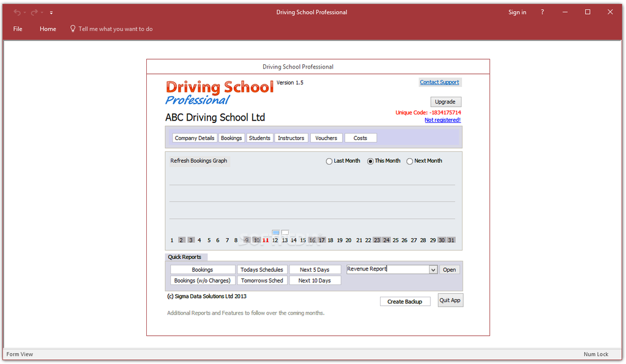Click day 31 on the graph axis
The height and width of the screenshot is (364, 626).
click(451, 240)
